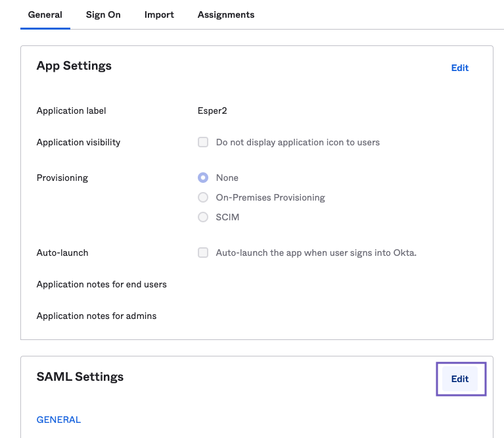Click the 'Auto-launch the app when user signs into Okta' label

[316, 253]
